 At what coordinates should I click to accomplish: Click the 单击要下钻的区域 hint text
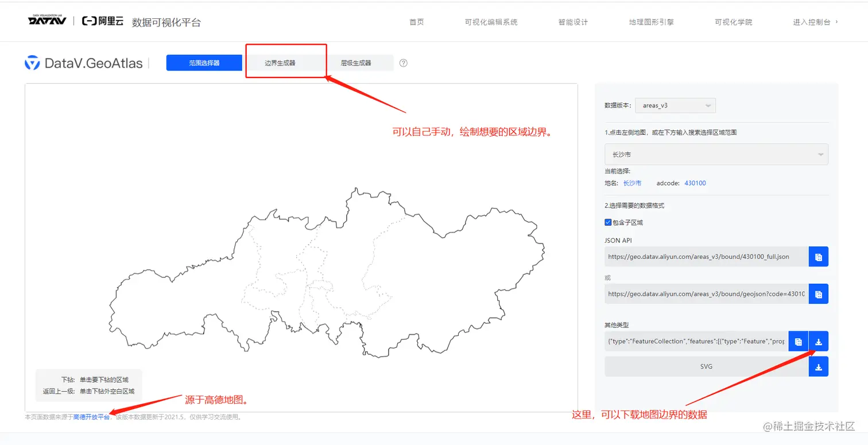point(104,380)
